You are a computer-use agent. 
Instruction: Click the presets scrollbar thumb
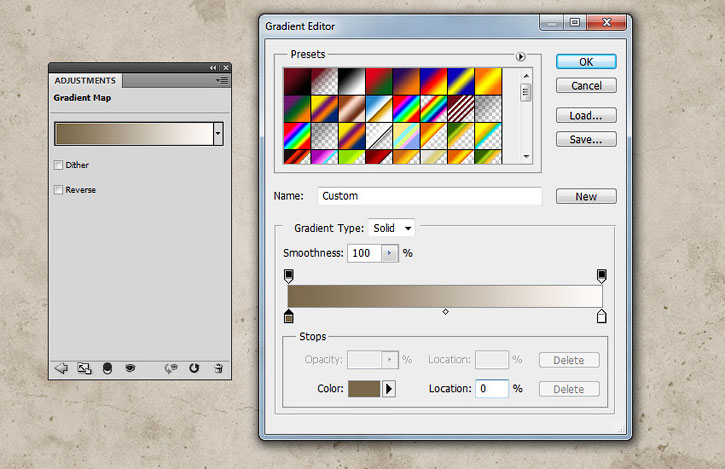[x=526, y=92]
